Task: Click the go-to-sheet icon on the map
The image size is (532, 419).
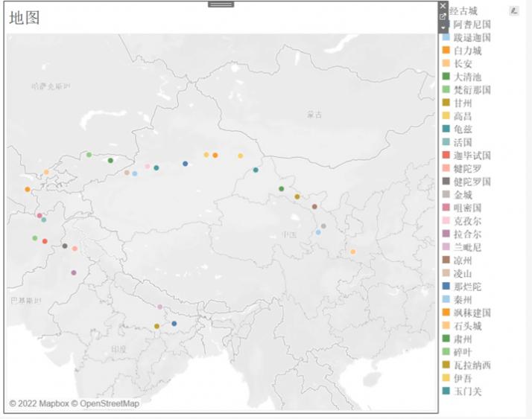Action: coord(443,16)
